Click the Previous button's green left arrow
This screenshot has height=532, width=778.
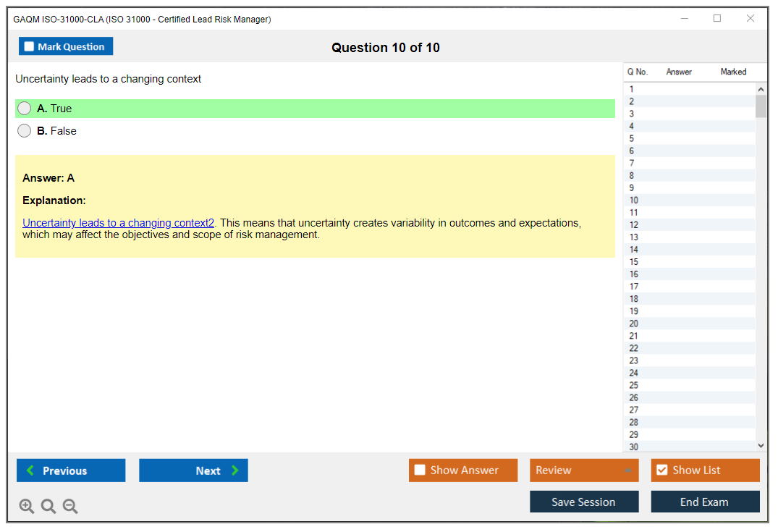[30, 470]
